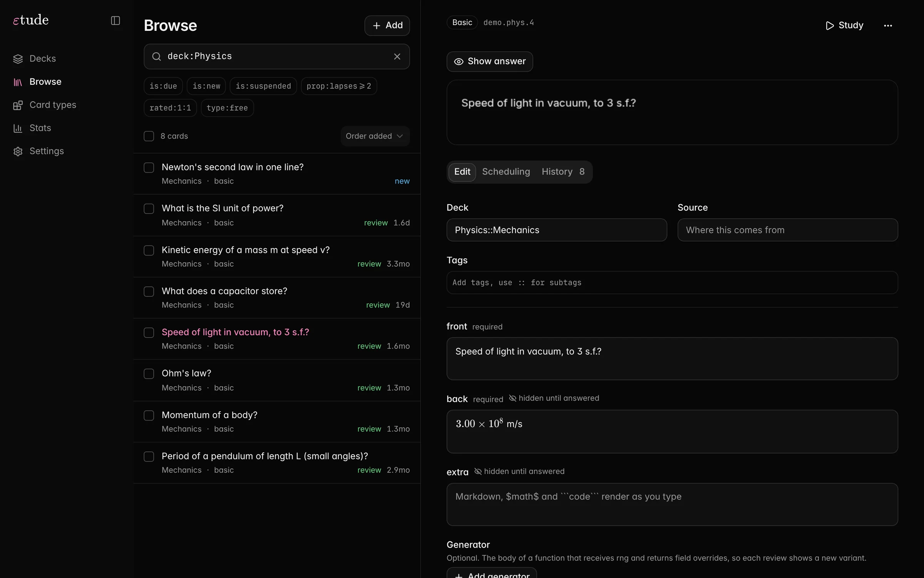
Task: Switch to the Edit tab
Action: [462, 172]
